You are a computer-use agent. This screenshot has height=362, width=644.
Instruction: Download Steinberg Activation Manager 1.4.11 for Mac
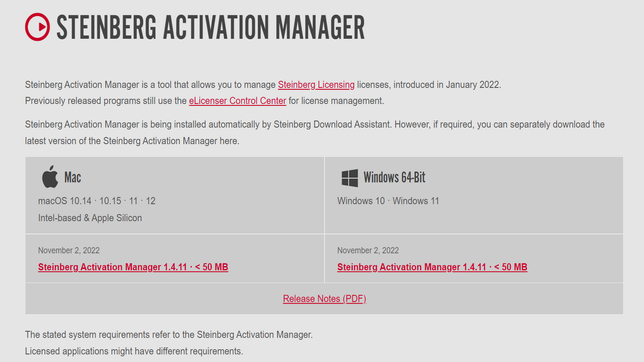click(133, 267)
